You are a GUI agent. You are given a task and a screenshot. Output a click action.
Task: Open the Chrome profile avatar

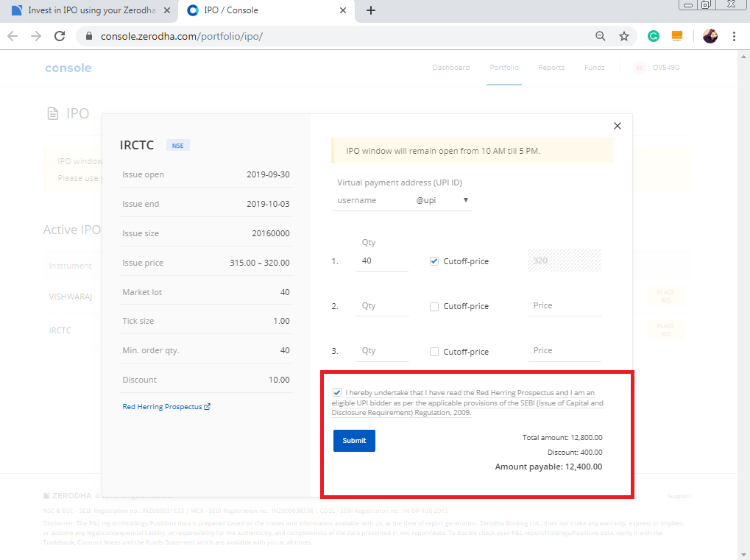(710, 36)
